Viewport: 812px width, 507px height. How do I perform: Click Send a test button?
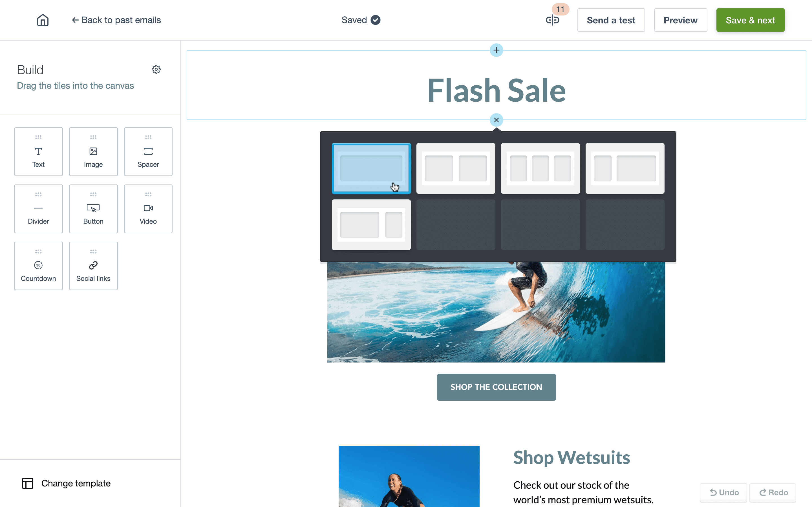tap(610, 20)
